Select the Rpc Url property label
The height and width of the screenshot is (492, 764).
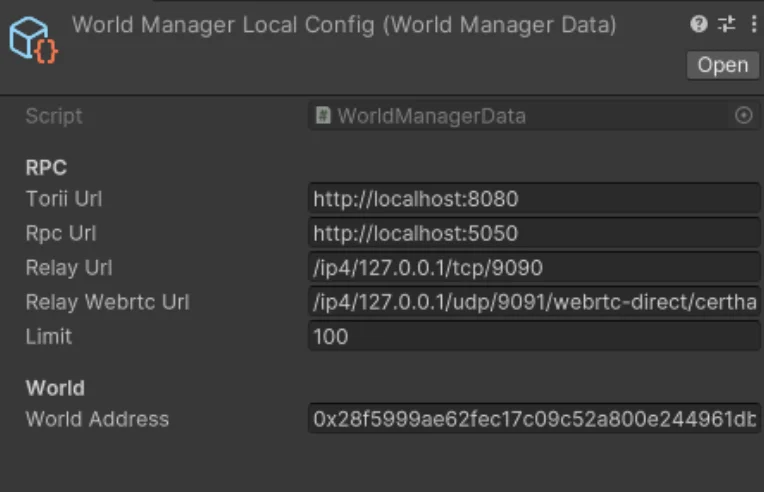[61, 233]
